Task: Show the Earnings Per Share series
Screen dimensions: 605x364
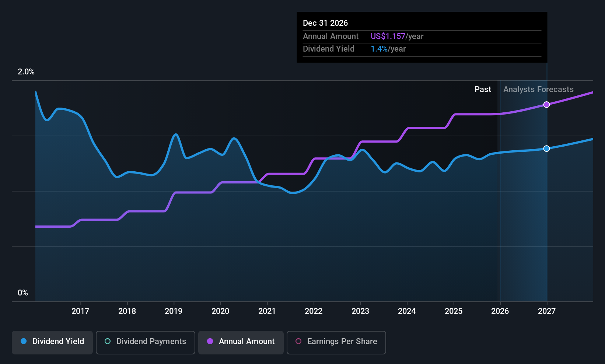Action: click(x=336, y=342)
